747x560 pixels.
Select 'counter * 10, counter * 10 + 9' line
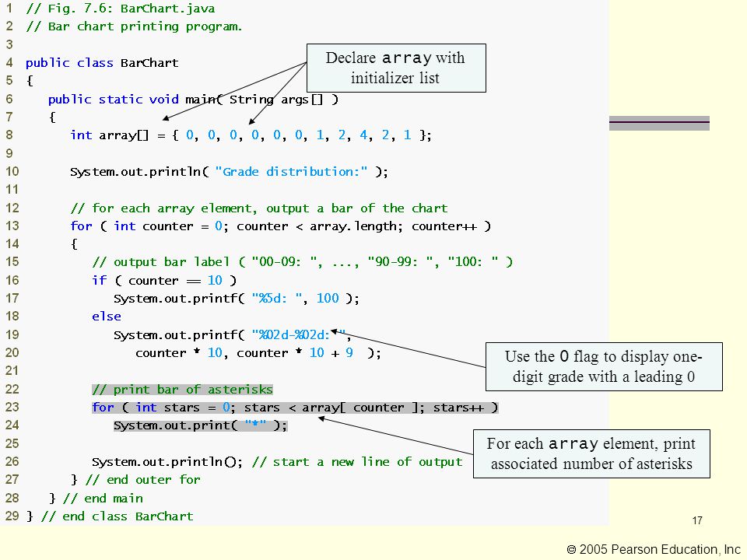pyautogui.click(x=258, y=353)
